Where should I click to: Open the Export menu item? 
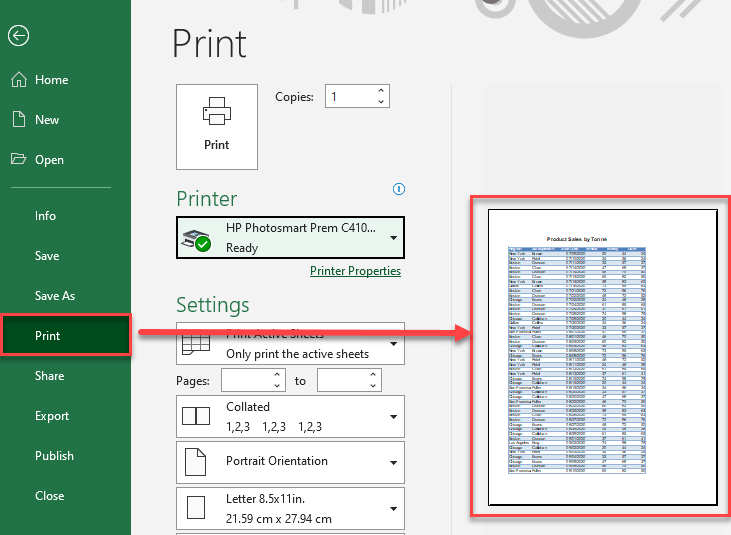click(x=52, y=416)
